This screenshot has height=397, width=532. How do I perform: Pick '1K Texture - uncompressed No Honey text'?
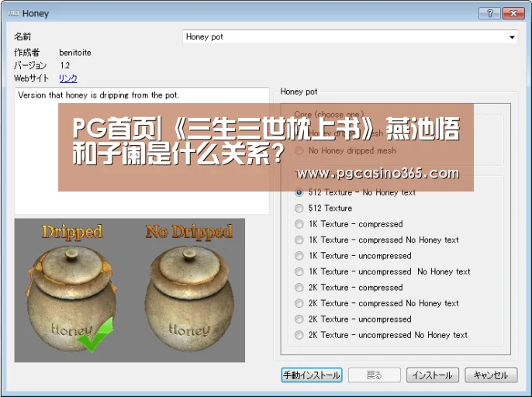(x=299, y=271)
